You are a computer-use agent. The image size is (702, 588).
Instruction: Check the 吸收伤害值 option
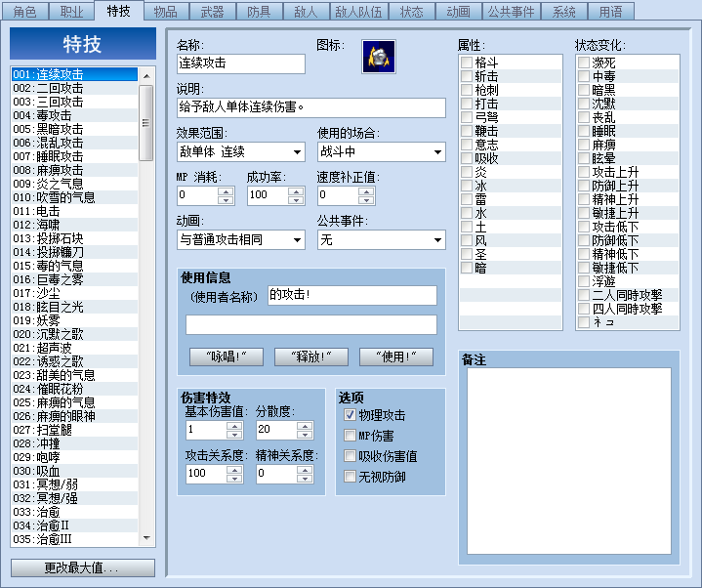coord(350,456)
